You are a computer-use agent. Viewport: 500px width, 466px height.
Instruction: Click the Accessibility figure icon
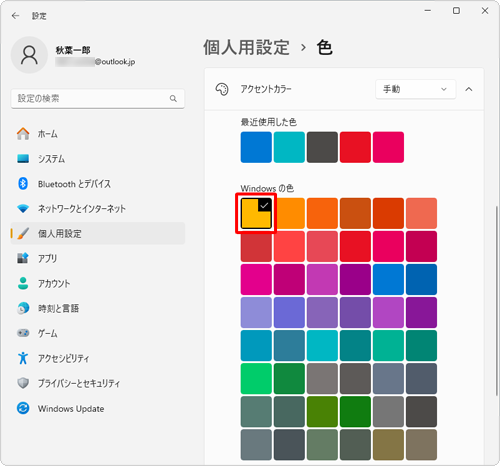coord(23,358)
